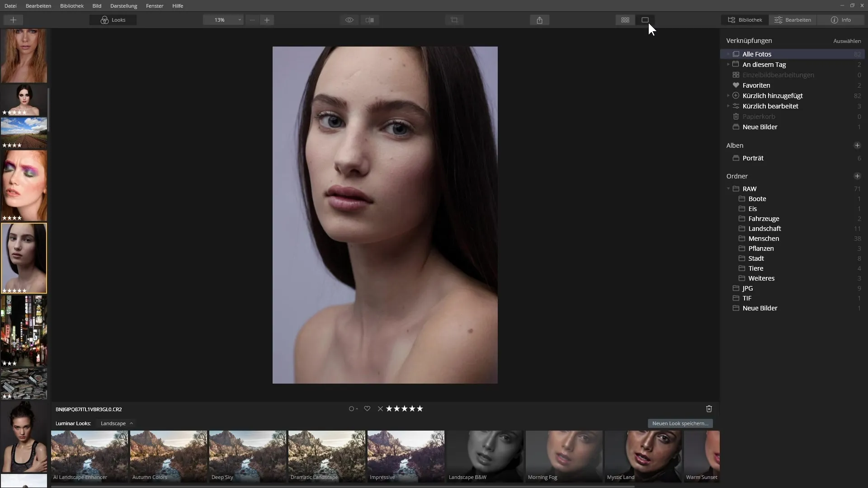Apply the Dramatic Landscape look
The height and width of the screenshot is (488, 868).
[327, 456]
